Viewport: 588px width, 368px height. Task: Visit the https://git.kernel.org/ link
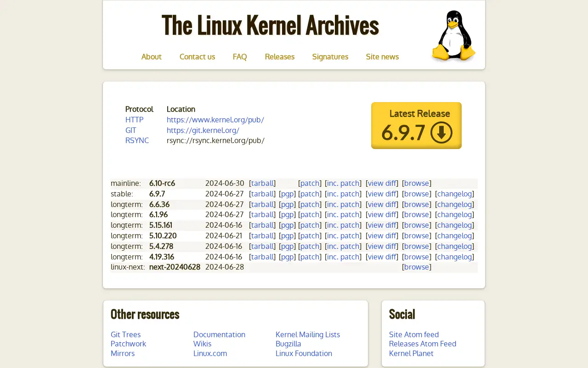(x=203, y=130)
